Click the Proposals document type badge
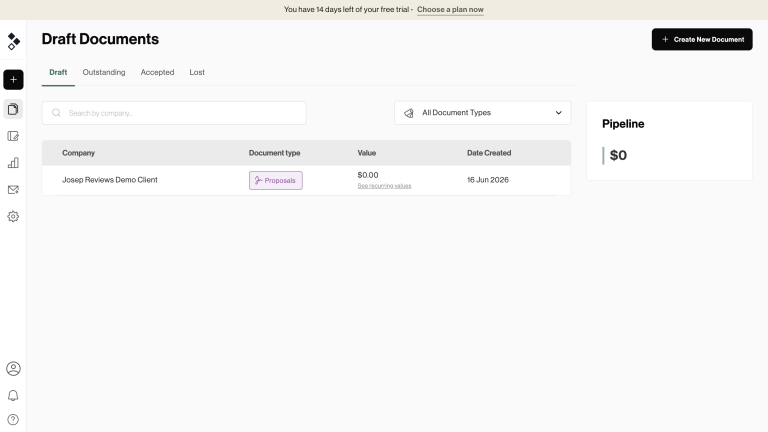Viewport: 768px width, 432px height. [x=276, y=180]
